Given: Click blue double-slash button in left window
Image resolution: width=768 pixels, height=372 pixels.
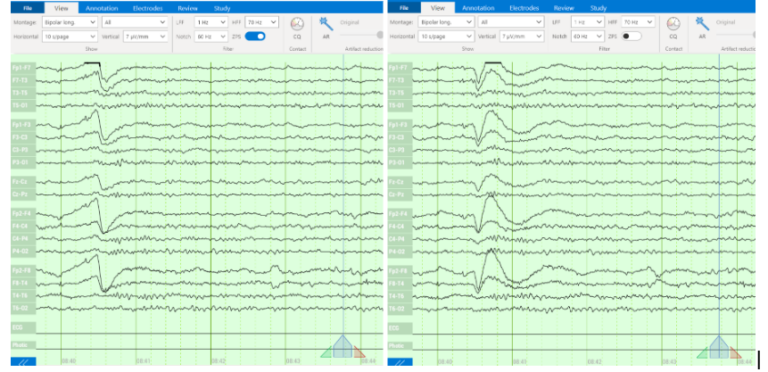Looking at the screenshot, I should (x=23, y=362).
